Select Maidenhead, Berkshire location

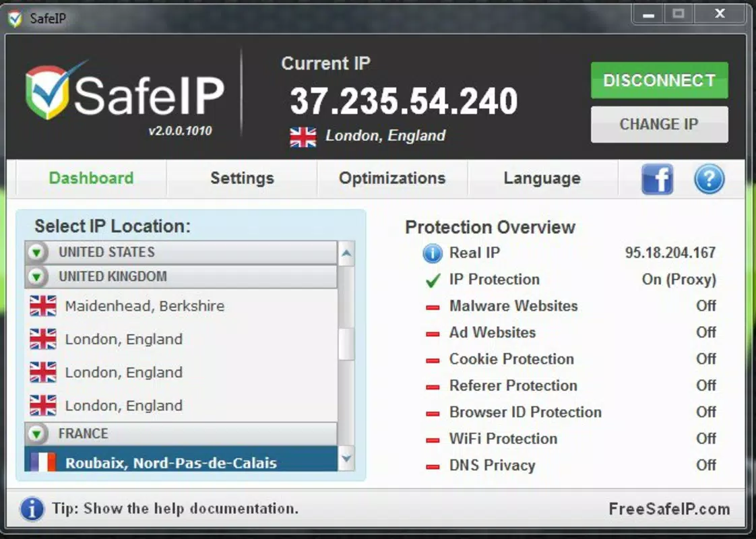pos(181,306)
